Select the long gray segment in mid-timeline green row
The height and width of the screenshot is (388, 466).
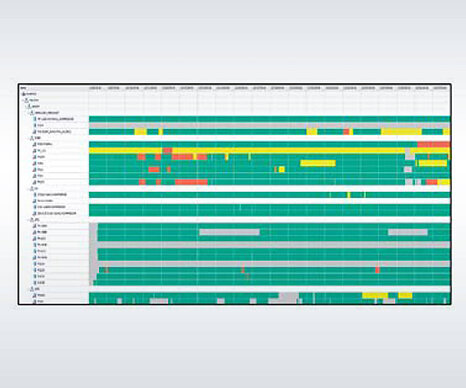tap(229, 232)
